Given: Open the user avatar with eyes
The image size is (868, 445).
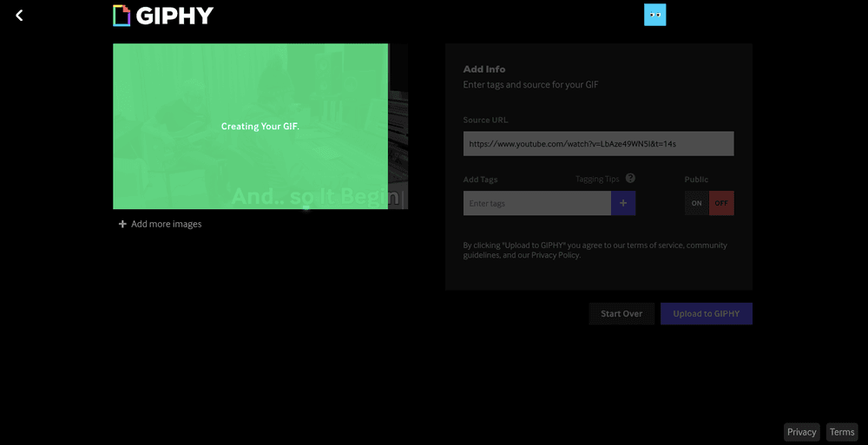Looking at the screenshot, I should tap(654, 15).
